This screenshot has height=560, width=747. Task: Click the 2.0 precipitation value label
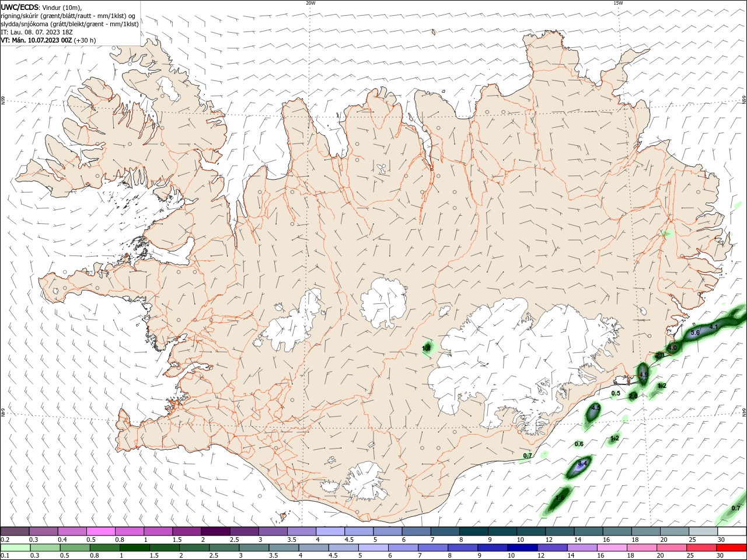(633, 396)
